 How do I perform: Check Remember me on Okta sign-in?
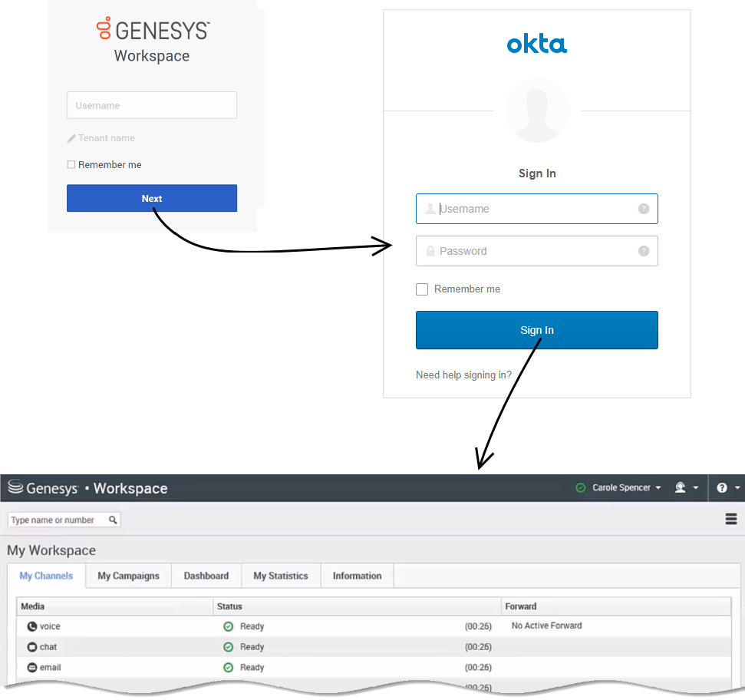pyautogui.click(x=422, y=289)
